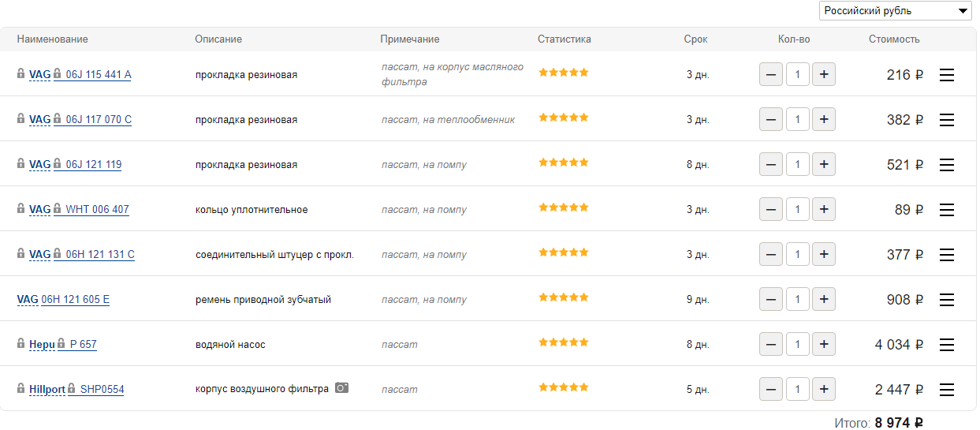Open the part number link 06H 121 605 E
The height and width of the screenshot is (430, 980).
point(75,300)
